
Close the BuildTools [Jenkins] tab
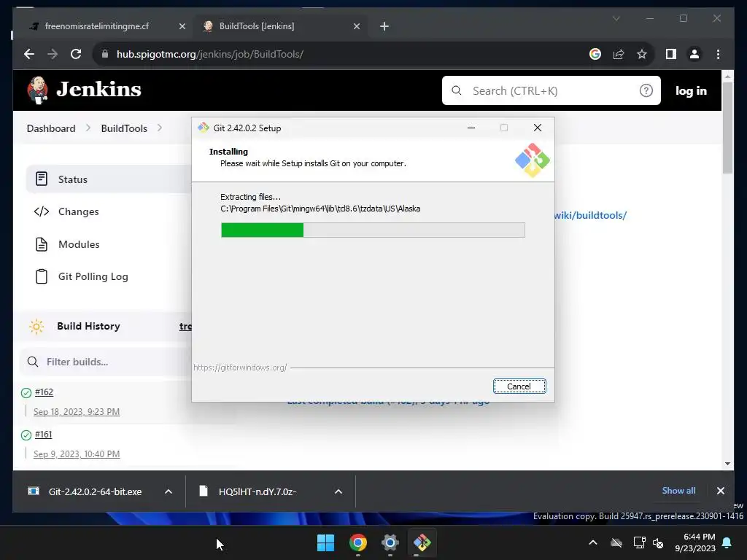356,26
